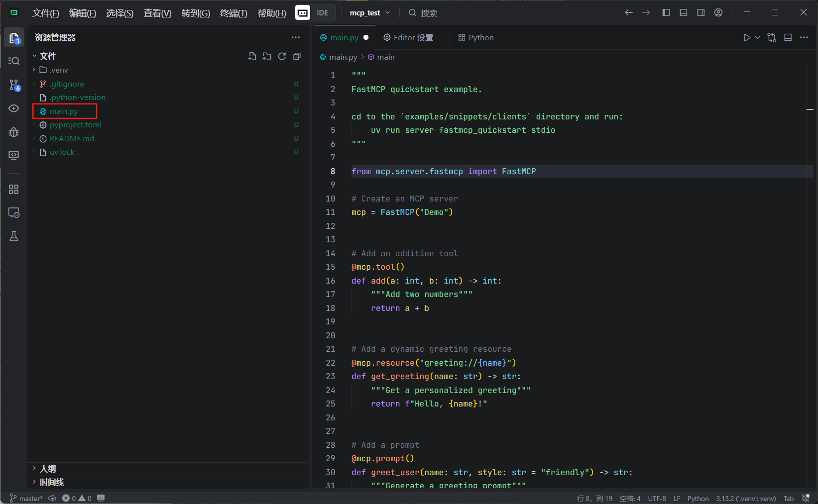Expand the 大纲 outline section
818x504 pixels.
(48, 469)
